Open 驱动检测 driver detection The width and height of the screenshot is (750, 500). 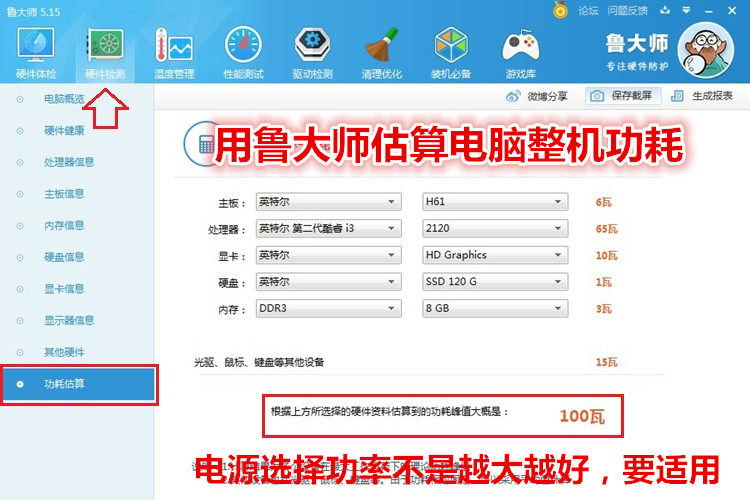click(312, 53)
